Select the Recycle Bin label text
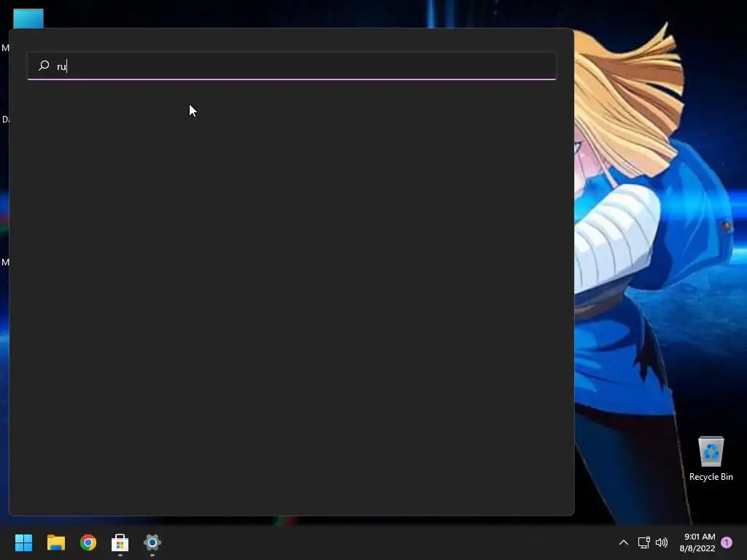747x560 pixels. click(x=711, y=477)
